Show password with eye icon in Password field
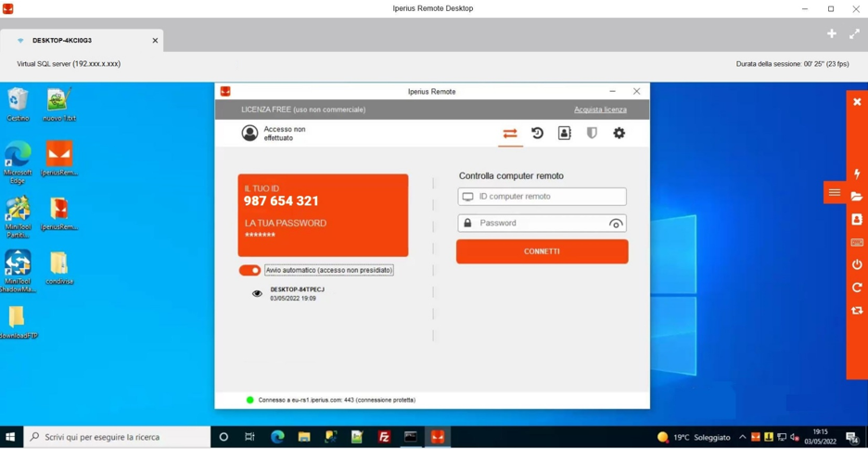 coord(616,224)
